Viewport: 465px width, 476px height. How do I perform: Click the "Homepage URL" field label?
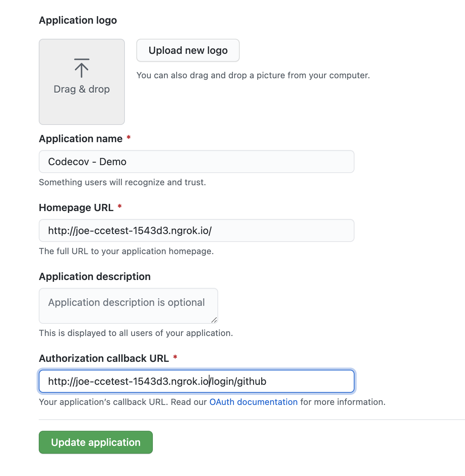point(76,207)
